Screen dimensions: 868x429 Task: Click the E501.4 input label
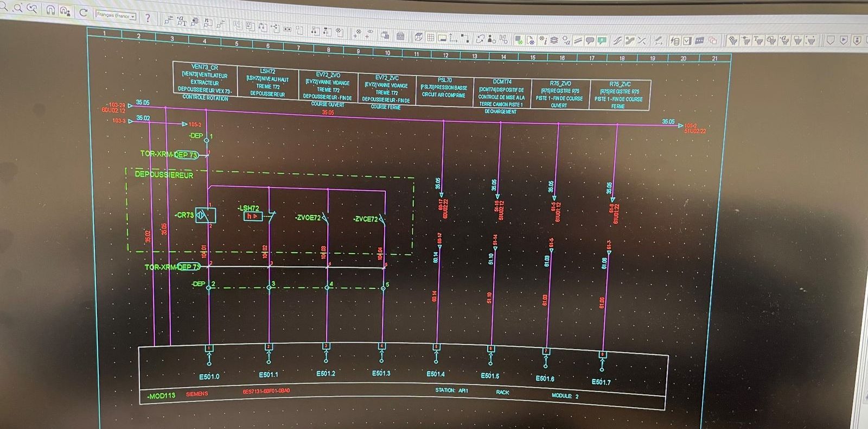pos(436,374)
